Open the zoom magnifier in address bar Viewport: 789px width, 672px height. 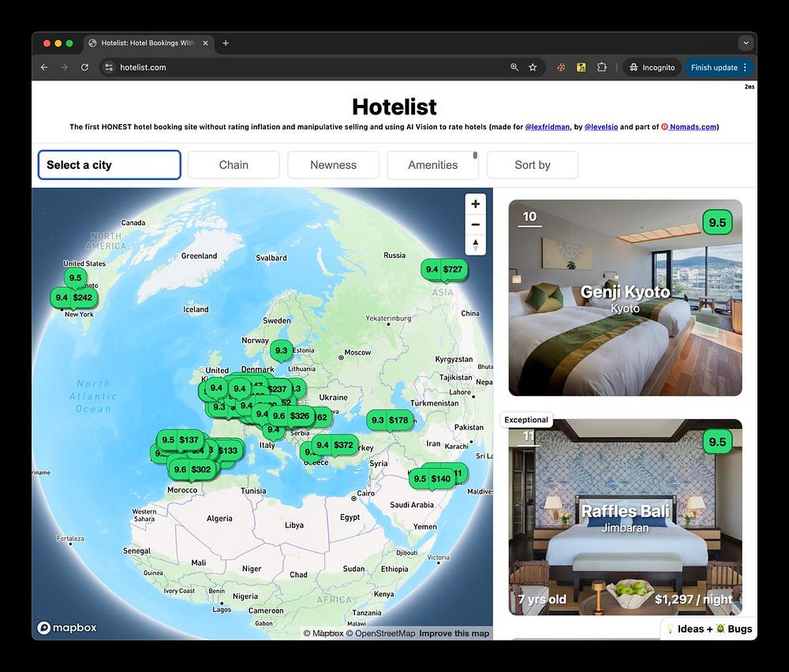[514, 67]
